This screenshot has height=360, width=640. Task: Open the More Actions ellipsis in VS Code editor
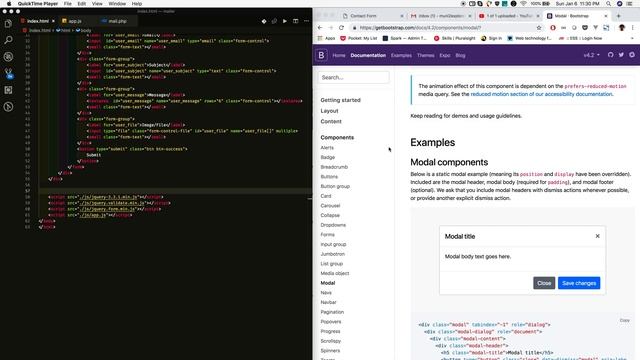306,21
